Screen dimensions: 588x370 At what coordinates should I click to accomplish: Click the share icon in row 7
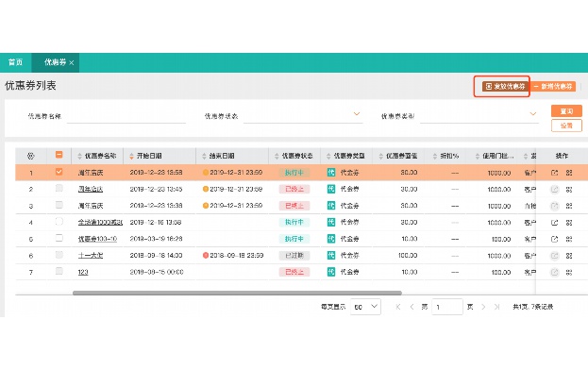coord(554,272)
